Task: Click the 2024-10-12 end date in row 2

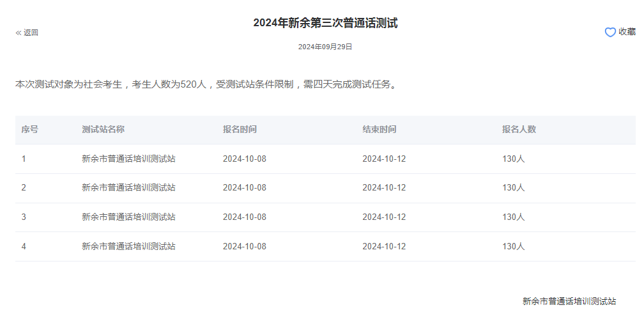Action: pyautogui.click(x=384, y=187)
